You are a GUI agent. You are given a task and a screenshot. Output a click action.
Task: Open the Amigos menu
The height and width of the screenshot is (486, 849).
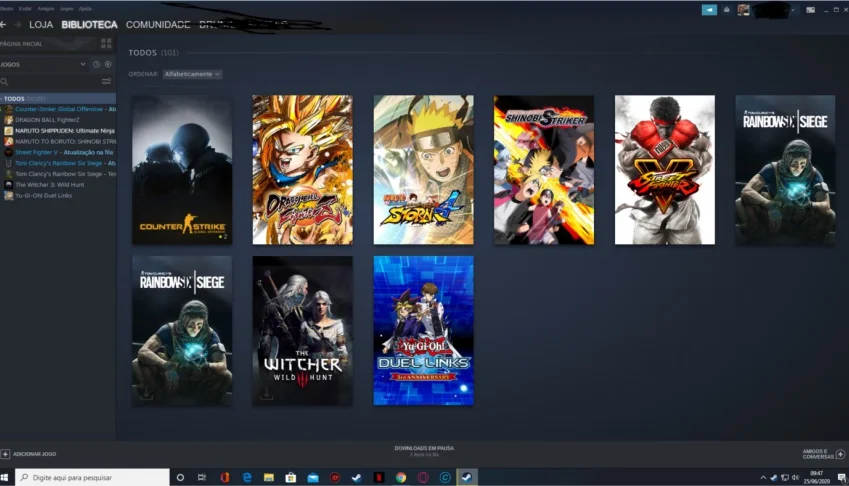(45, 9)
